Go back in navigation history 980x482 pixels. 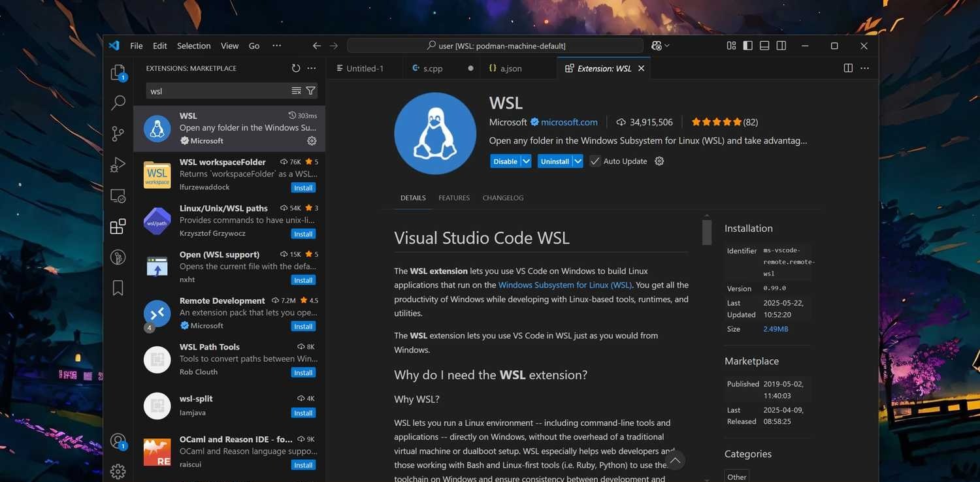pos(316,46)
